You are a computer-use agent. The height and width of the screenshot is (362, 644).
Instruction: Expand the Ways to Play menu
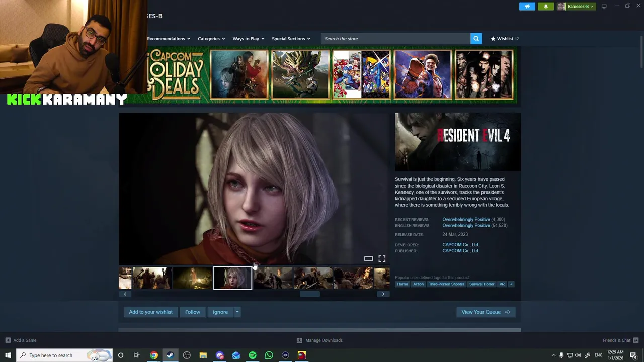point(249,39)
